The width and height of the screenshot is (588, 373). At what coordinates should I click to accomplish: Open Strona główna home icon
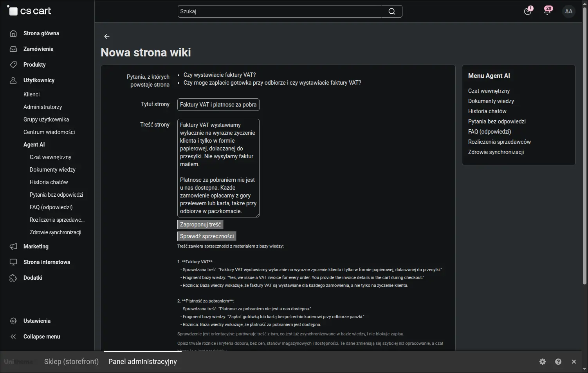click(13, 33)
